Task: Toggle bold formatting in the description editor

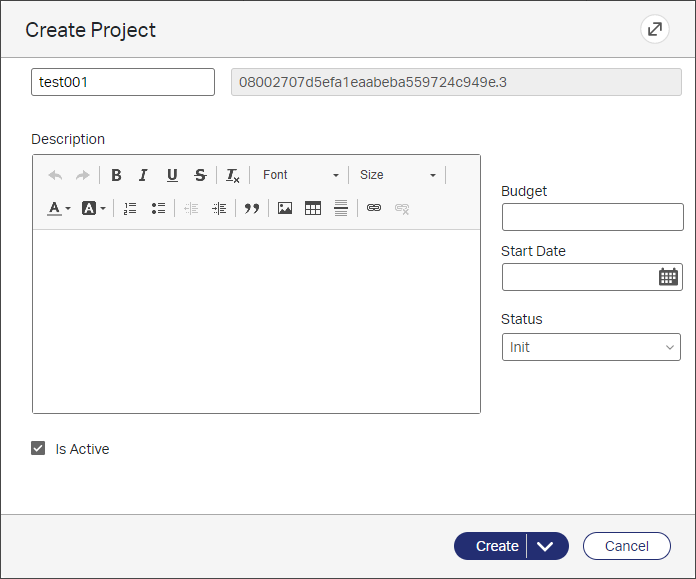Action: point(117,175)
